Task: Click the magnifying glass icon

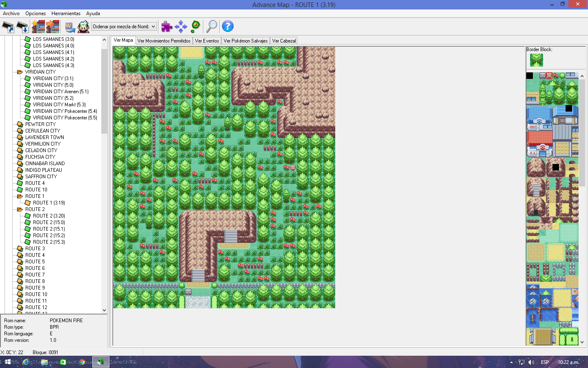Action: pos(212,27)
